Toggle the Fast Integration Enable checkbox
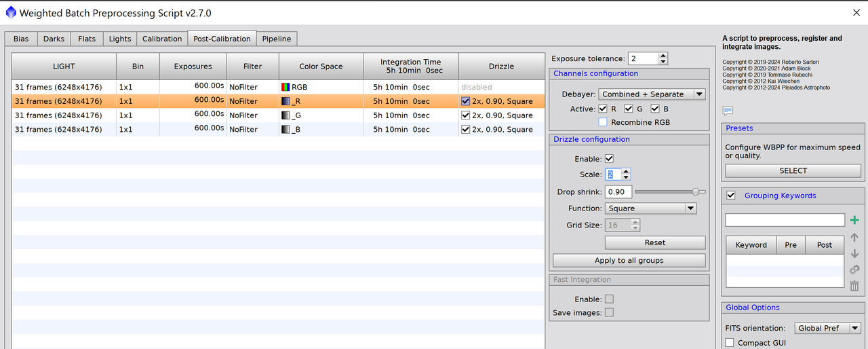 (x=609, y=299)
